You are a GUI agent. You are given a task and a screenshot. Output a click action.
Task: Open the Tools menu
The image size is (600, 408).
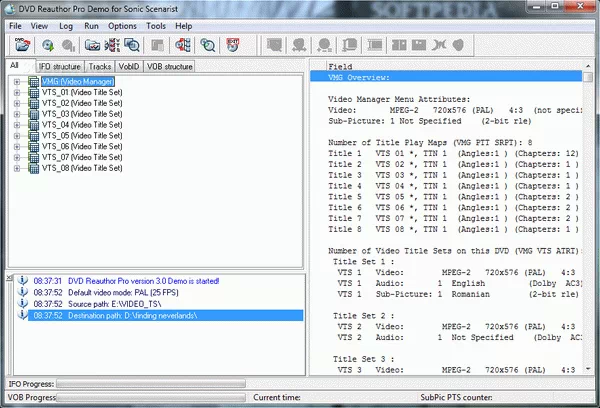(x=156, y=24)
